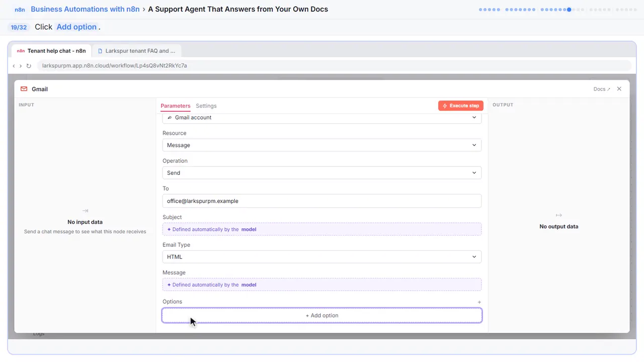Switch to the Parameters tab
The image size is (644, 362).
176,106
